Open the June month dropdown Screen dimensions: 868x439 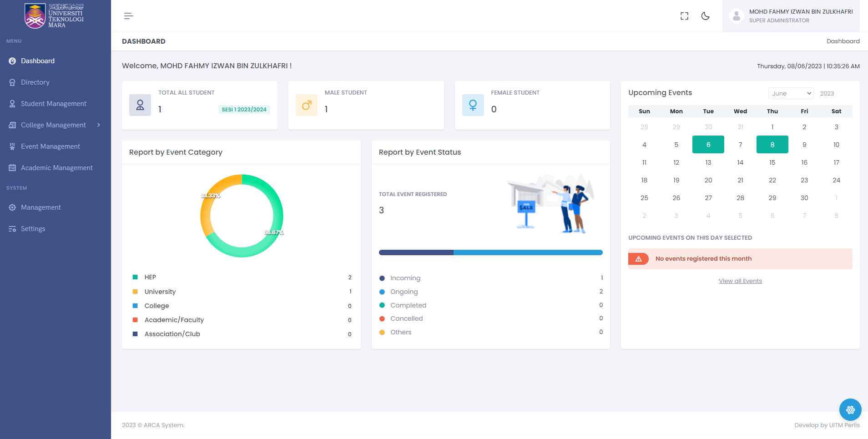(791, 93)
